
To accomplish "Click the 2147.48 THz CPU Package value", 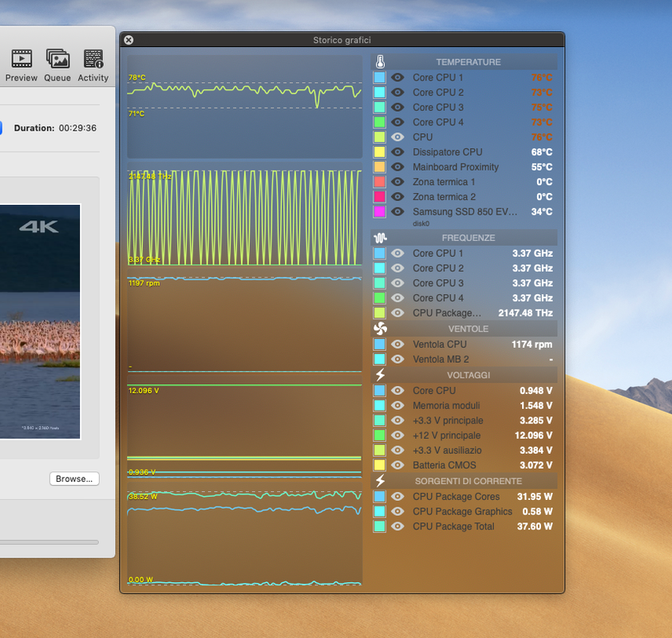I will (525, 313).
